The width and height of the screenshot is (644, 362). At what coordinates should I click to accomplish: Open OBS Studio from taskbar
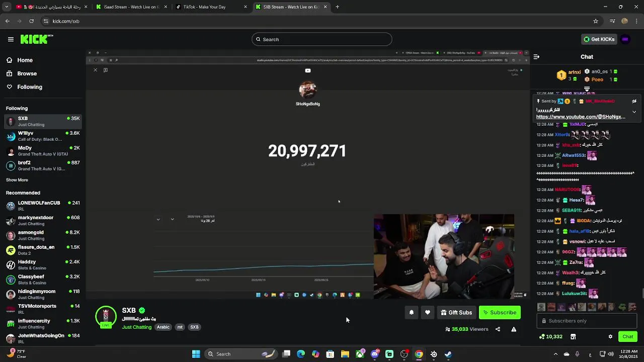pyautogui.click(x=404, y=354)
